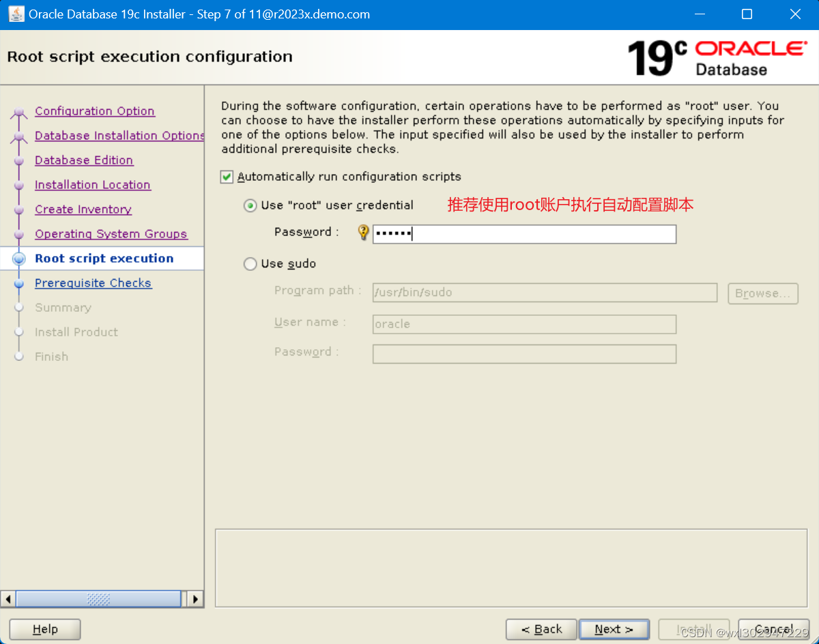The width and height of the screenshot is (819, 644).
Task: Open the Prerequisite Checks step
Action: coord(94,283)
